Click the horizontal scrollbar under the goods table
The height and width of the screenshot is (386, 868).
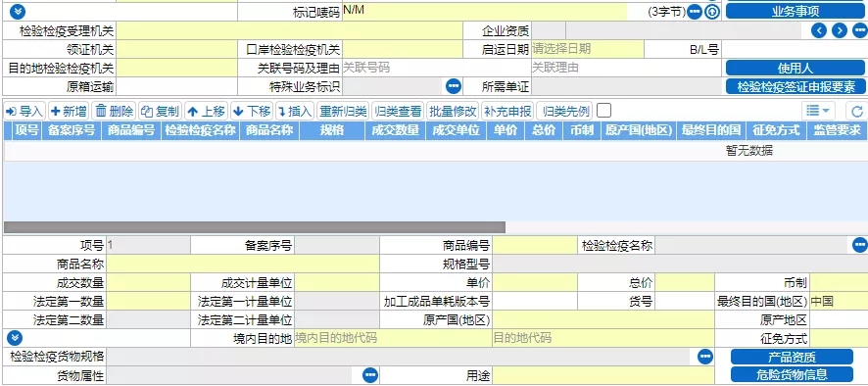point(255,227)
